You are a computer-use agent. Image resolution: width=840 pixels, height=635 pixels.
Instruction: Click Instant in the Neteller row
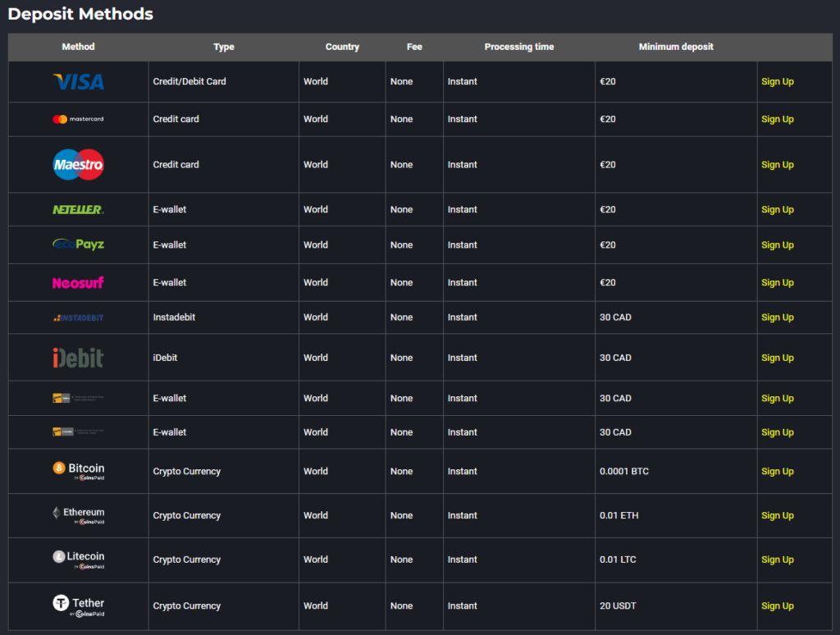pos(463,209)
